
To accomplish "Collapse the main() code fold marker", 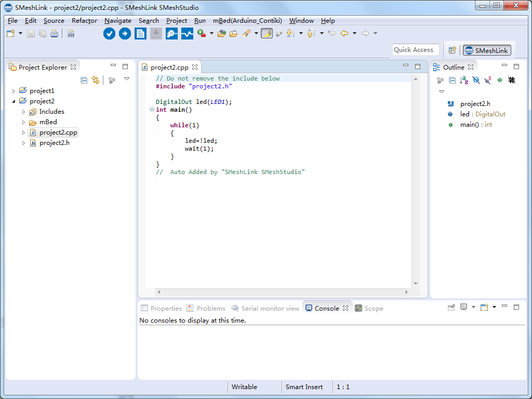I will 152,110.
